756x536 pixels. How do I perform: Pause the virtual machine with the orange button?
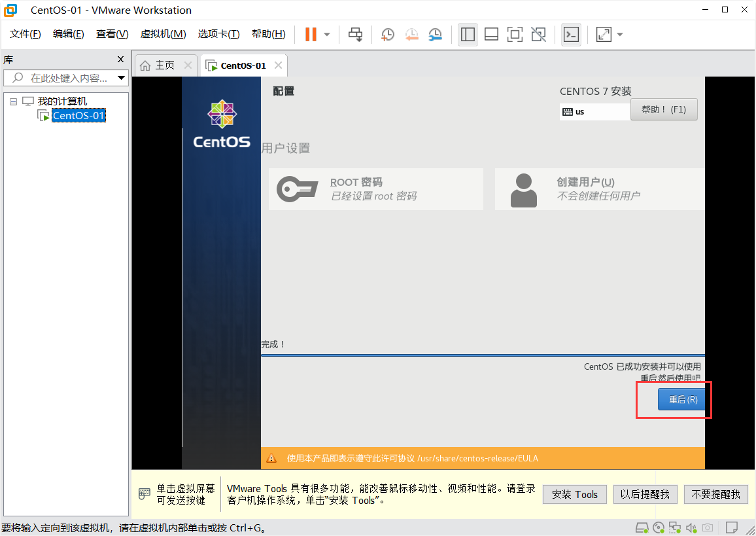(311, 34)
